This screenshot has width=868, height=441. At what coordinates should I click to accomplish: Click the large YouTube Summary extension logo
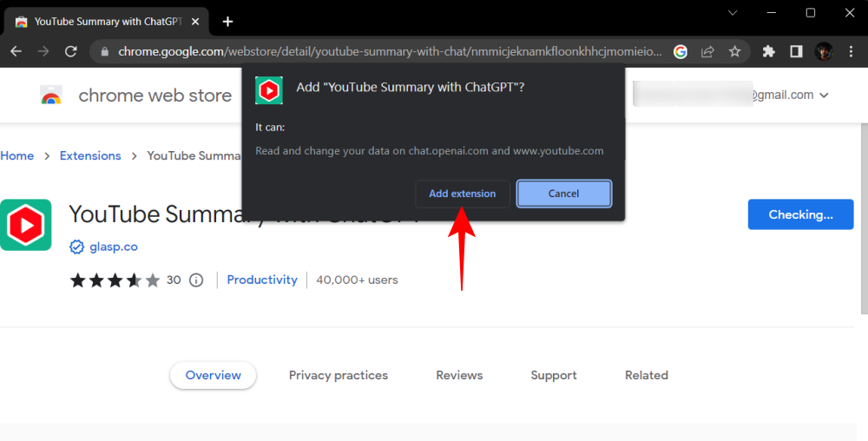pos(25,225)
